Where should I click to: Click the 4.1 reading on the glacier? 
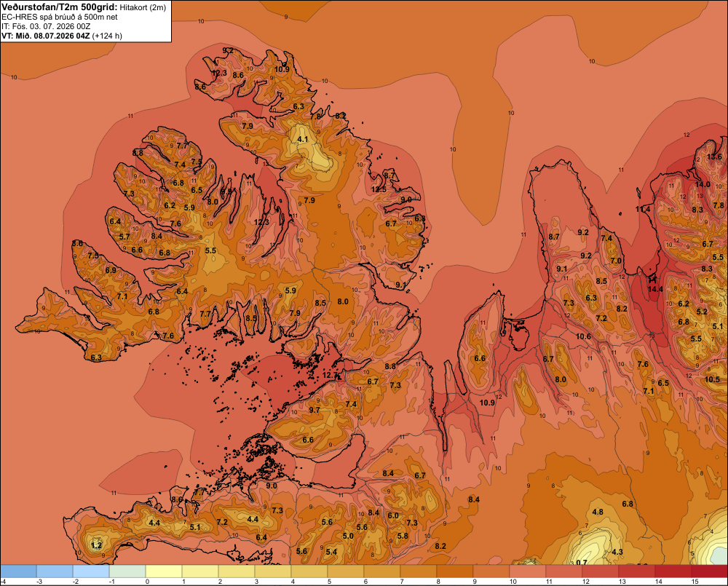point(303,139)
